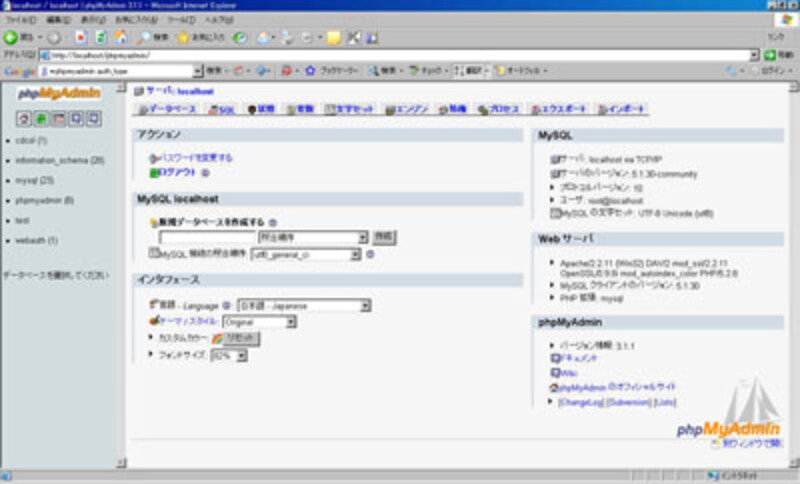
Task: Open the Google toolbar search box dropdown arrow
Action: click(x=198, y=71)
